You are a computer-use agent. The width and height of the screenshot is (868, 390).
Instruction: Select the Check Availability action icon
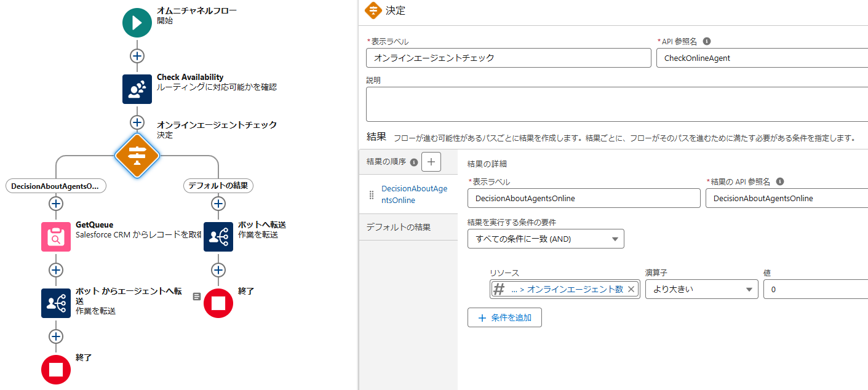(x=137, y=89)
